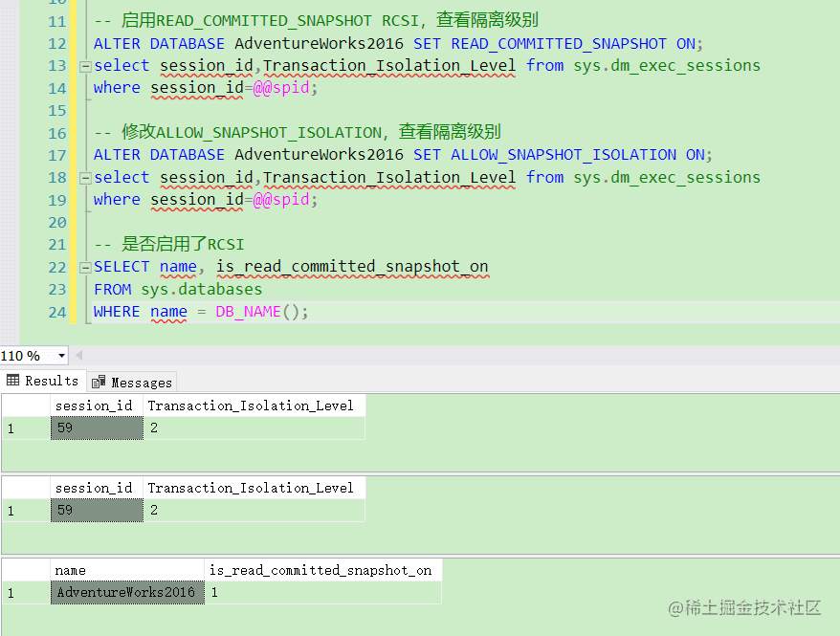
Task: Click the icon on the Messages tab
Action: tap(96, 381)
